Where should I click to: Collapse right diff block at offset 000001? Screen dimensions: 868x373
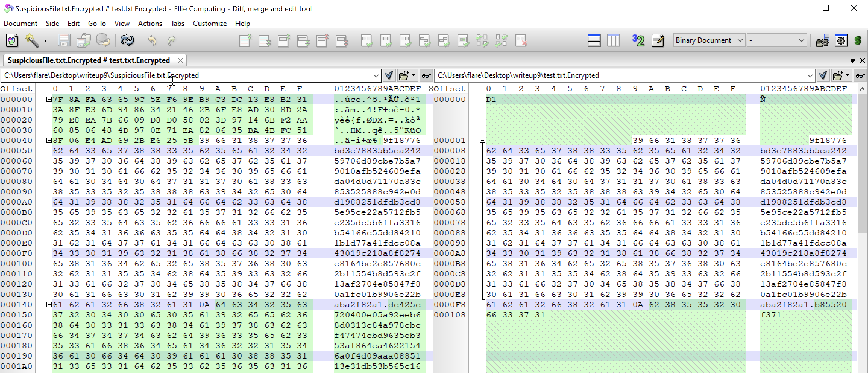(x=483, y=140)
